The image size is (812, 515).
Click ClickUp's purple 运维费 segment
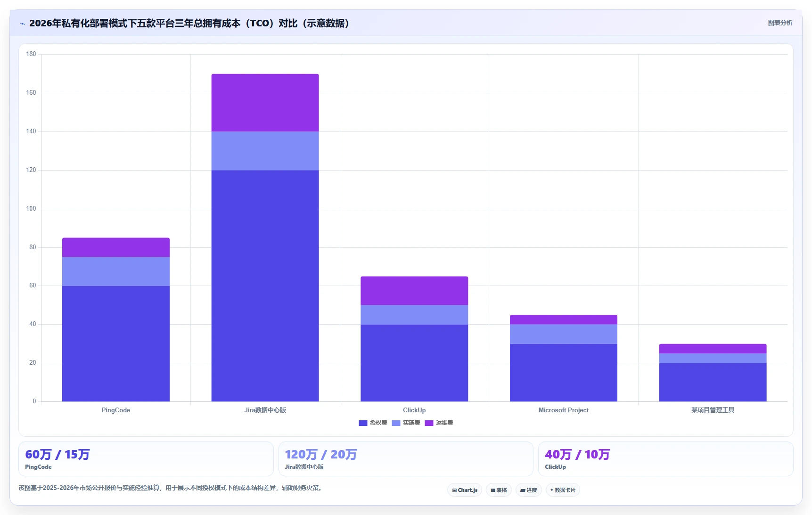pyautogui.click(x=414, y=291)
